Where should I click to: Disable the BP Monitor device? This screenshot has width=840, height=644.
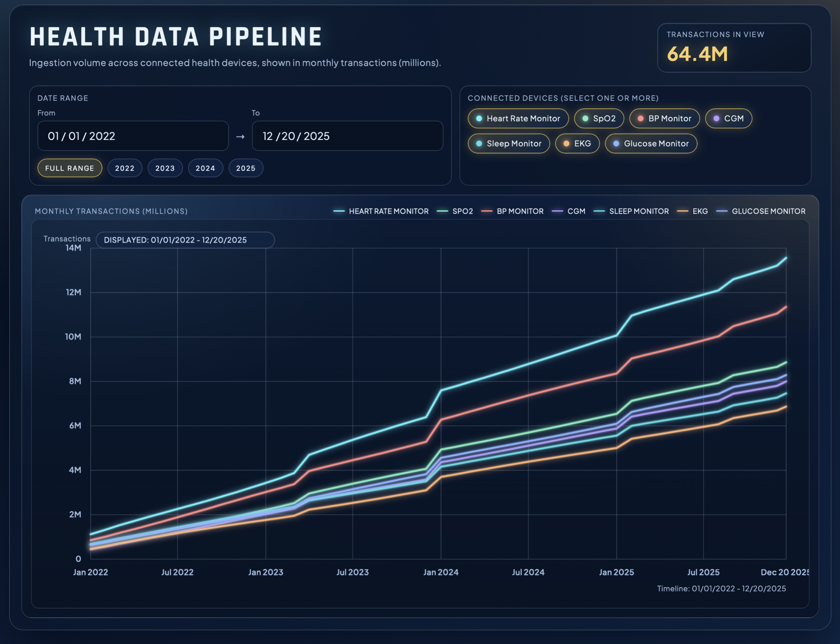tap(664, 119)
